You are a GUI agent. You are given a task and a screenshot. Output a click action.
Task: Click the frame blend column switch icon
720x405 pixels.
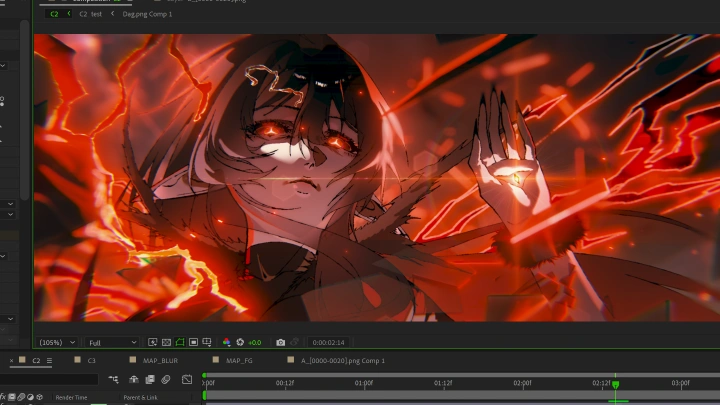pyautogui.click(x=12, y=397)
